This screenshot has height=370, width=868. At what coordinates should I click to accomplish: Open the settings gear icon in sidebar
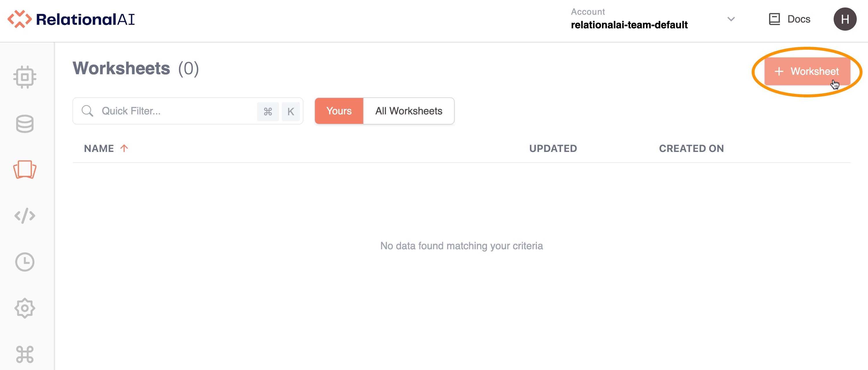click(x=25, y=308)
